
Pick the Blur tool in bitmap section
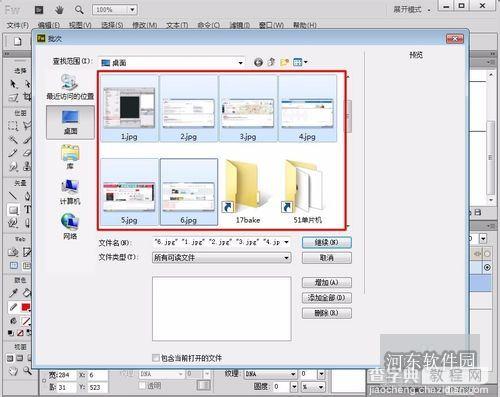tap(13, 166)
